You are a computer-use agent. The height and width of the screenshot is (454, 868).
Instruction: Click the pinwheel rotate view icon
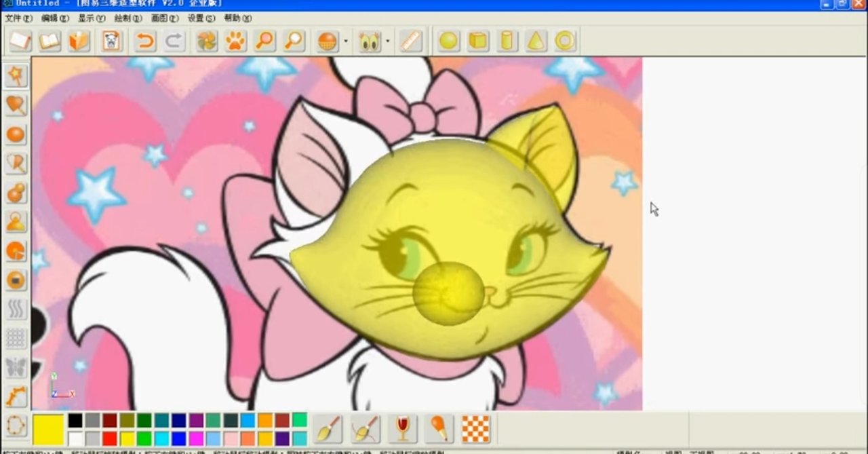click(x=206, y=41)
